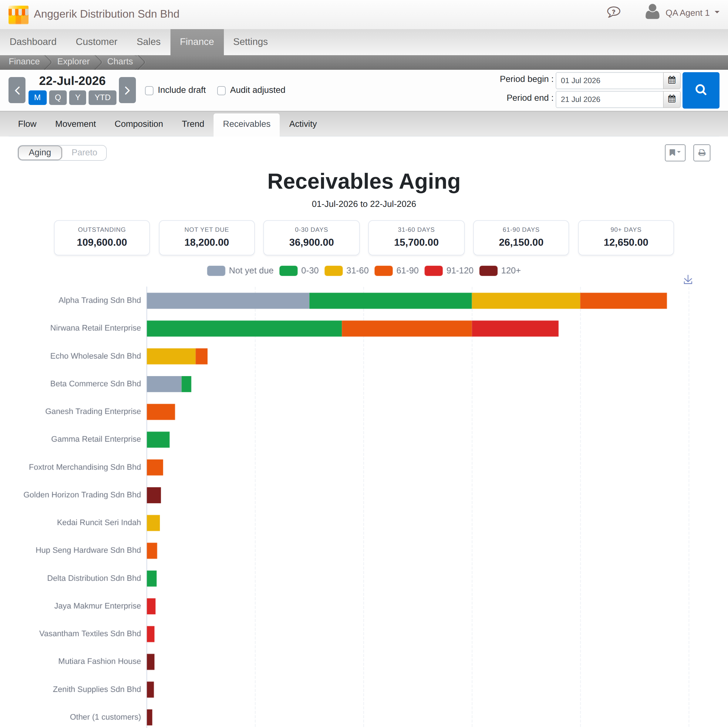Open Period begin calendar picker

(x=672, y=80)
